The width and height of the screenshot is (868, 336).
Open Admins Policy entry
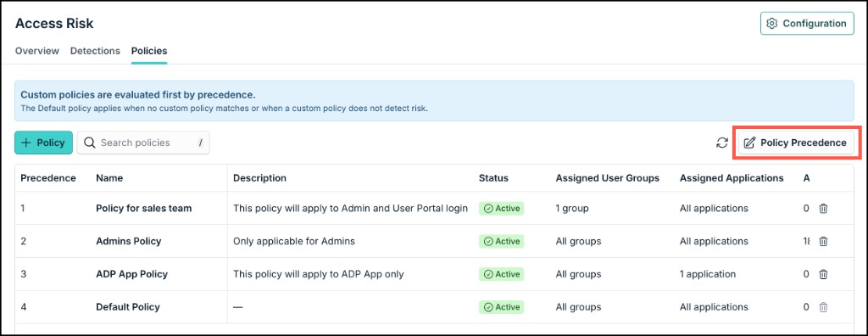(x=129, y=241)
